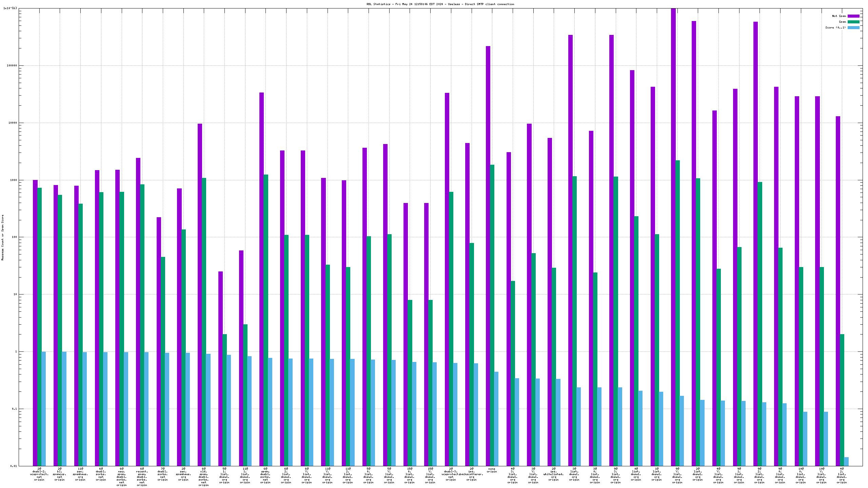Image resolution: width=868 pixels, height=488 pixels.
Task: Click the shortest blue Score bar at far right
Action: (x=846, y=461)
